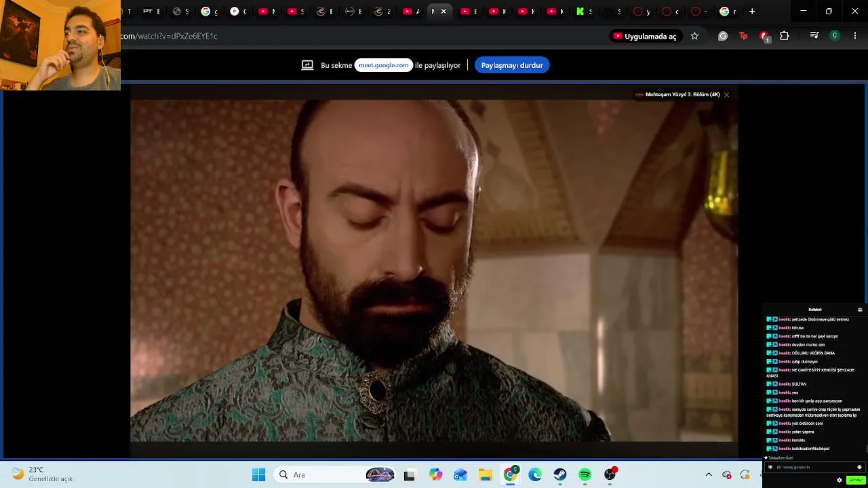This screenshot has height=488, width=868.
Task: Click the 'yalan yapma' chat message
Action: point(803,432)
